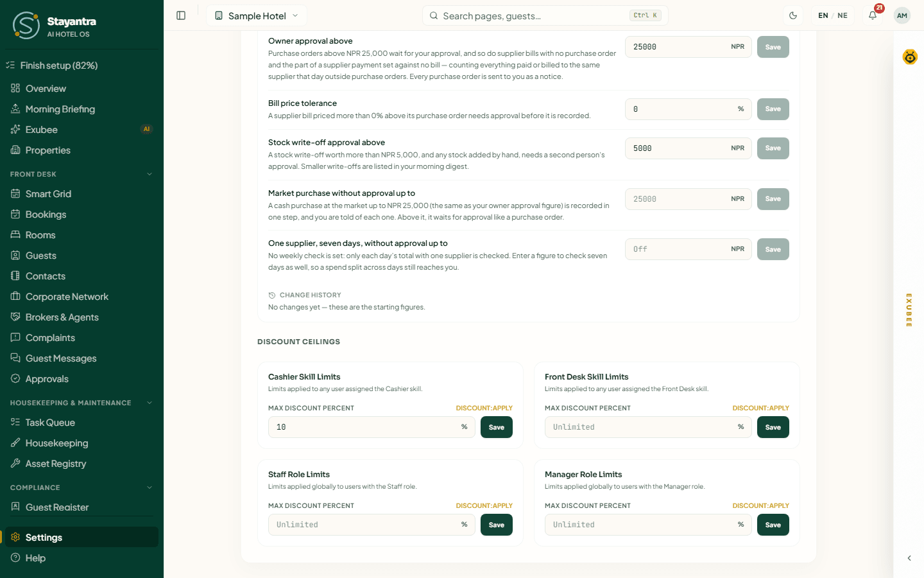
Task: Toggle the sidebar collapse icon
Action: pyautogui.click(x=181, y=15)
